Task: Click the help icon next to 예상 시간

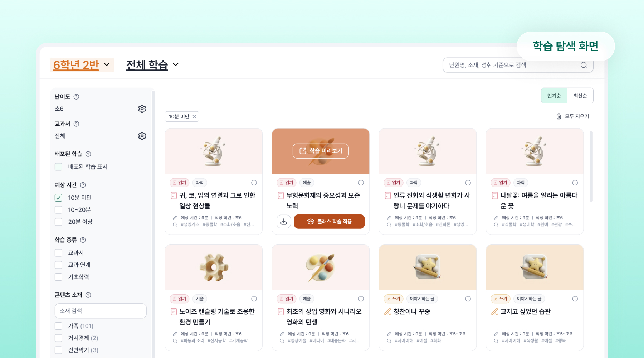Action: tap(83, 185)
